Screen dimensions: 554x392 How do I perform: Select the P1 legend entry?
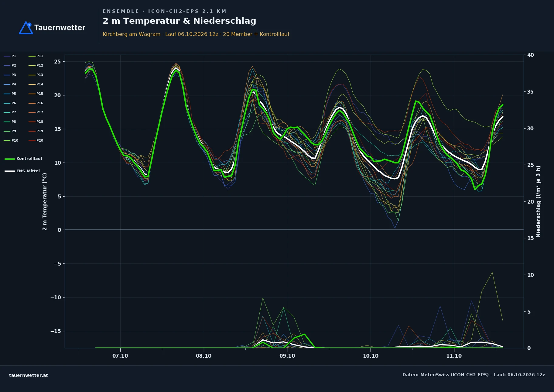[x=10, y=56]
